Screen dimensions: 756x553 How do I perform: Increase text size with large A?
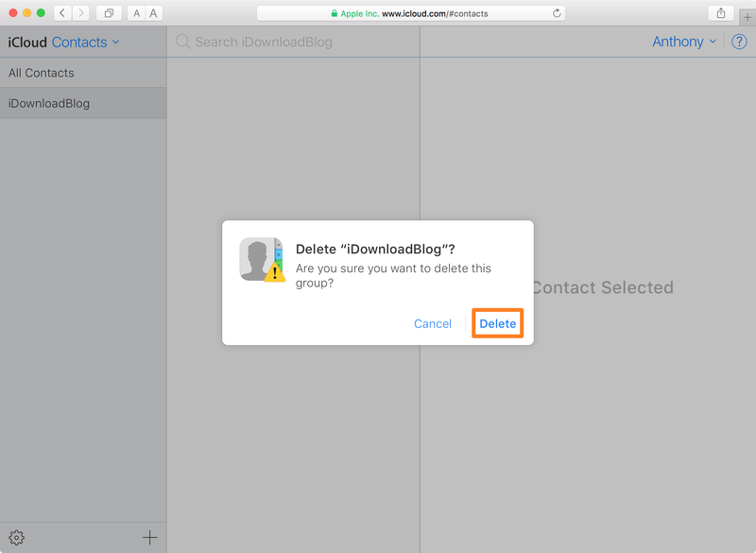pyautogui.click(x=153, y=13)
